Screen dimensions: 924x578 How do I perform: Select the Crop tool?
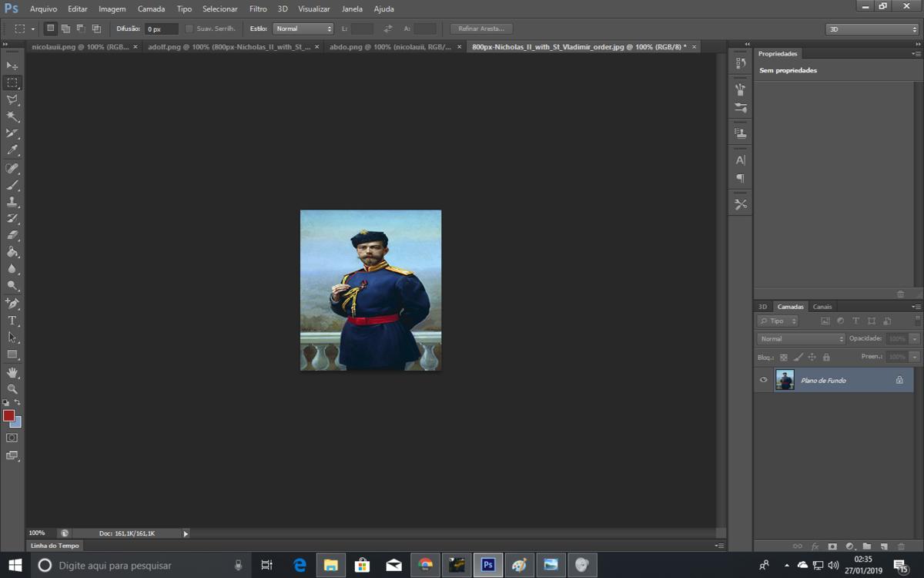[x=12, y=133]
